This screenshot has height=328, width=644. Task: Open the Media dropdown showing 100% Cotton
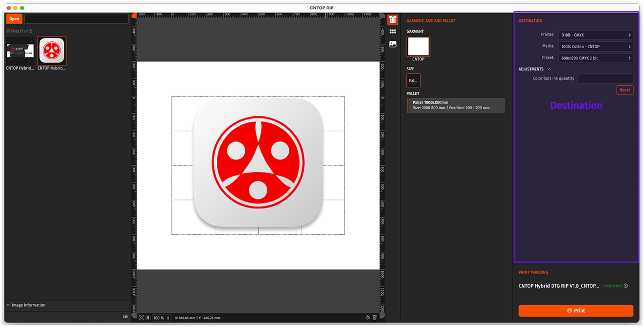point(595,47)
